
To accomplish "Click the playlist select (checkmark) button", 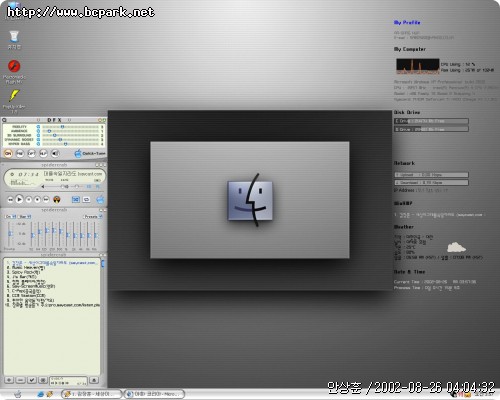I will (x=32, y=380).
